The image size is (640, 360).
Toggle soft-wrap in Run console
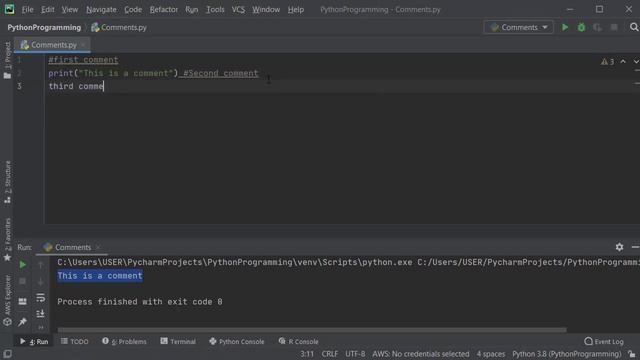tap(40, 298)
